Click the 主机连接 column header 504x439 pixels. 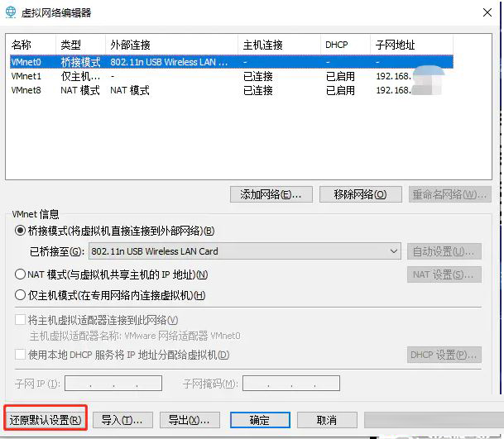(x=280, y=45)
